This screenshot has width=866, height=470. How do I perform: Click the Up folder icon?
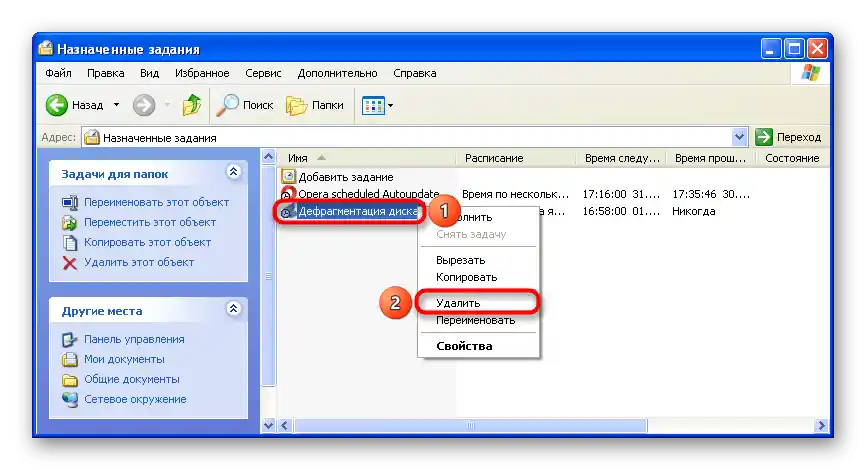point(192,105)
